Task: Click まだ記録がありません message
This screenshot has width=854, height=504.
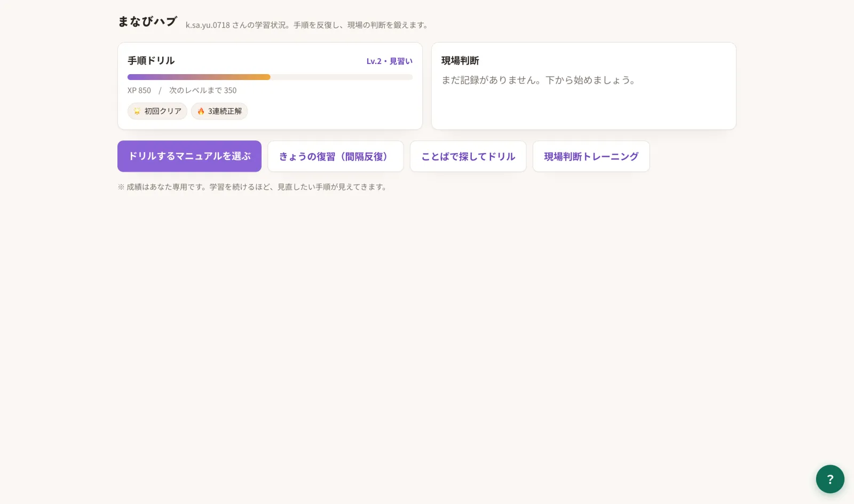Action: (x=539, y=80)
